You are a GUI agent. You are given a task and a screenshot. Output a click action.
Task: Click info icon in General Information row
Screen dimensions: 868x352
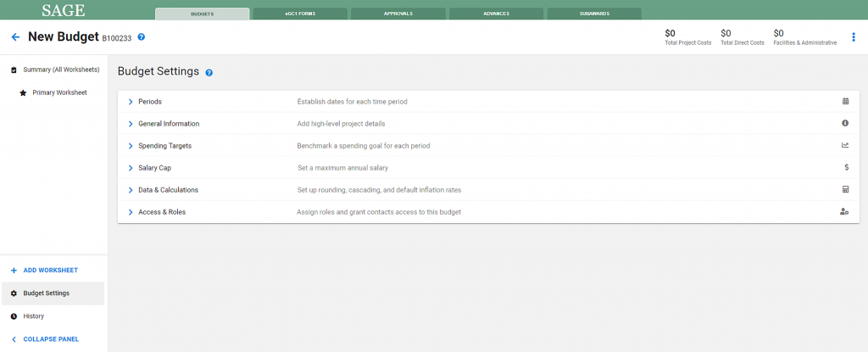pyautogui.click(x=845, y=123)
